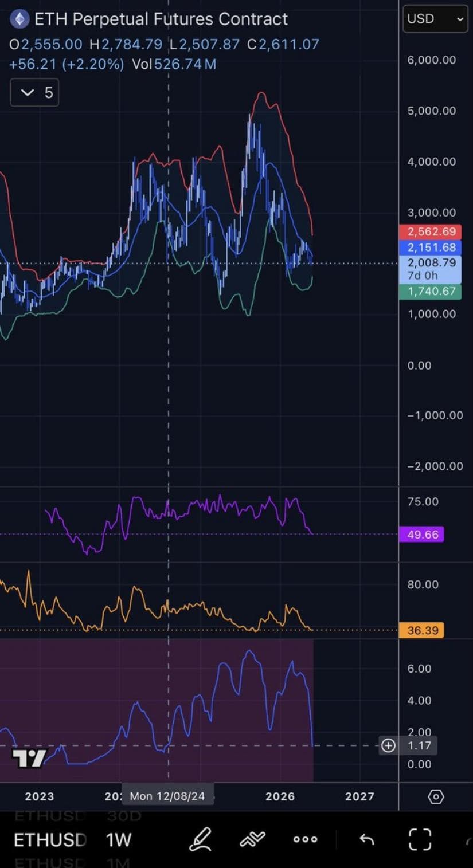The height and width of the screenshot is (868, 473).
Task: Select the blue 2,151.68 price label
Action: click(x=431, y=248)
